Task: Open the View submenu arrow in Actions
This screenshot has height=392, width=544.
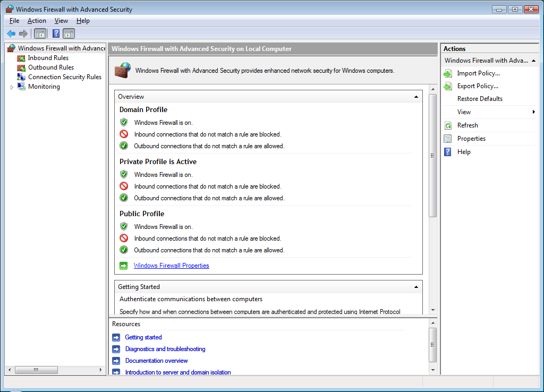Action: coord(533,112)
